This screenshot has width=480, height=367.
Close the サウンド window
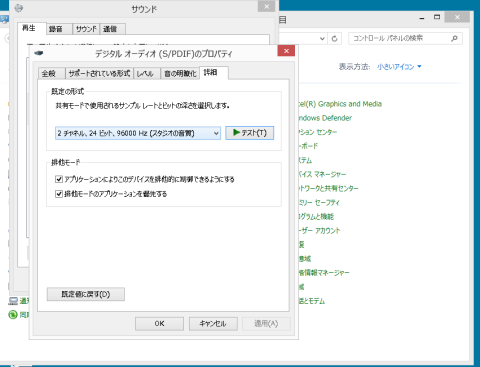pos(266,6)
